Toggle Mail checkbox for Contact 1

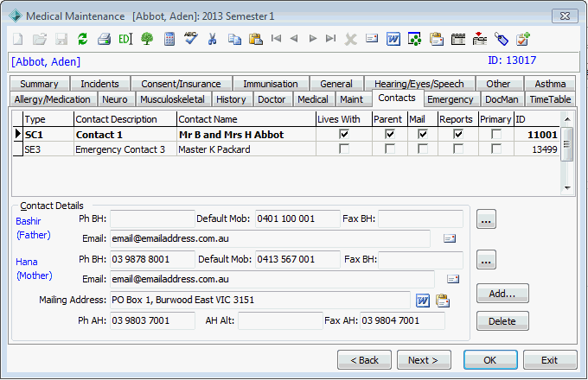[423, 134]
